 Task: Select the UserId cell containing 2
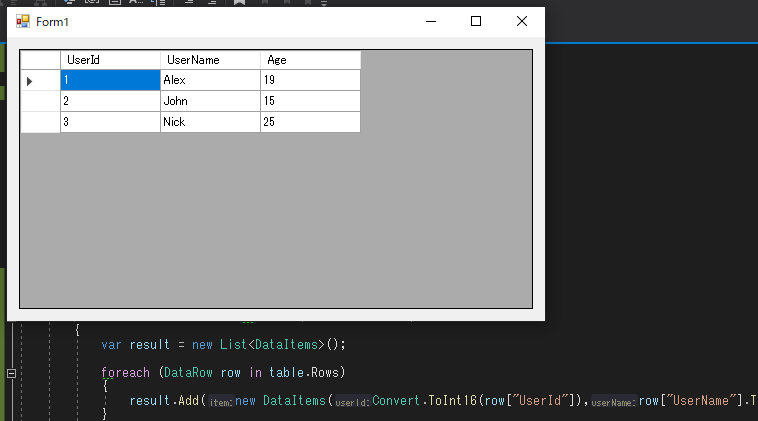[110, 101]
